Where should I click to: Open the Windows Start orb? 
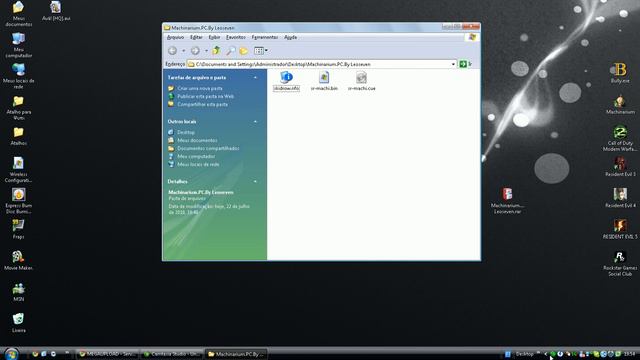point(11,354)
